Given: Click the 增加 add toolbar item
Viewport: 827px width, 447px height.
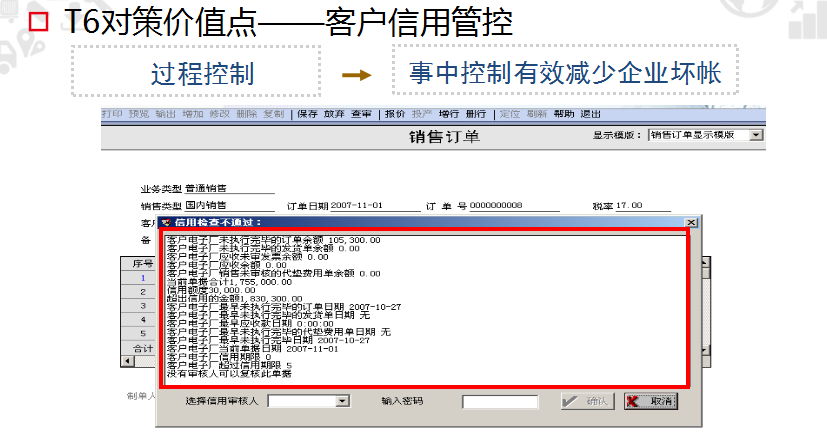Looking at the screenshot, I should [x=193, y=114].
